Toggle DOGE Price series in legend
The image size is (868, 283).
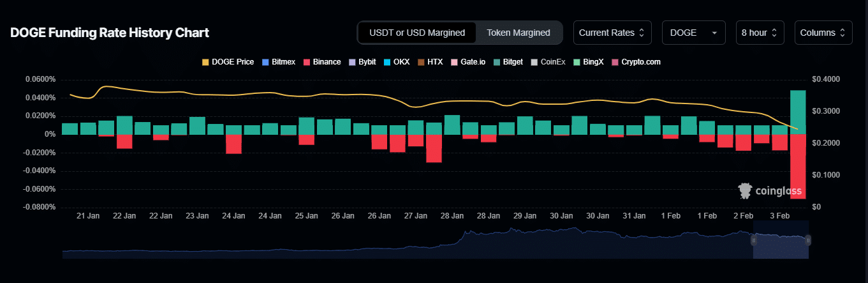pos(228,62)
